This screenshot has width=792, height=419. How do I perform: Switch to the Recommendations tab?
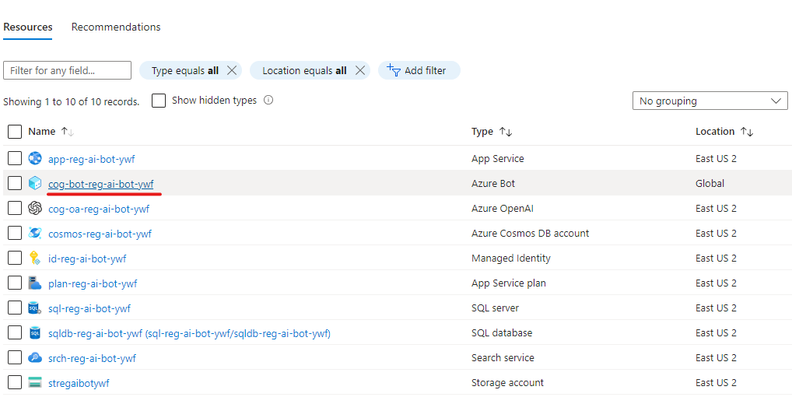coord(116,27)
